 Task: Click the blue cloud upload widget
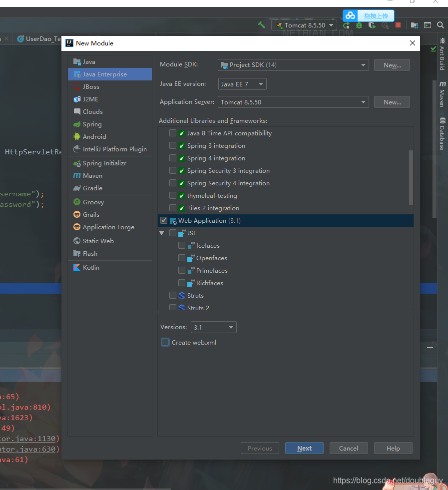pos(368,15)
